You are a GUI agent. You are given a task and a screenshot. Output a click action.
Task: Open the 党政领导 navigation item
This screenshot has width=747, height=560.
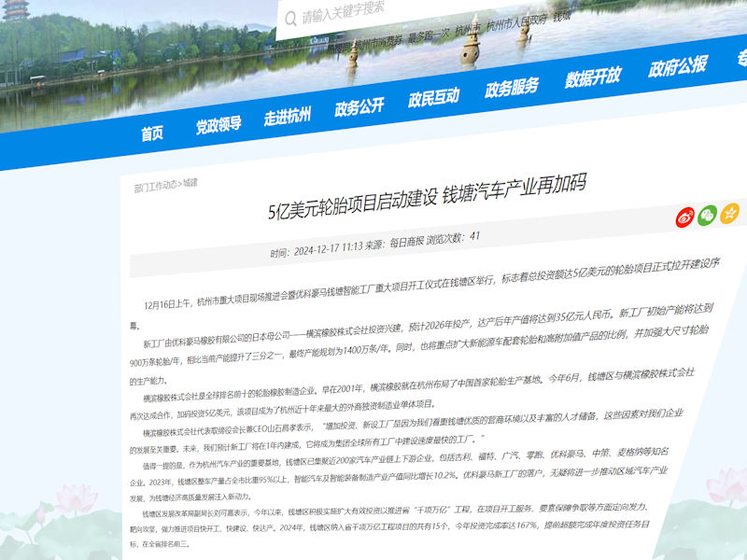pyautogui.click(x=218, y=125)
